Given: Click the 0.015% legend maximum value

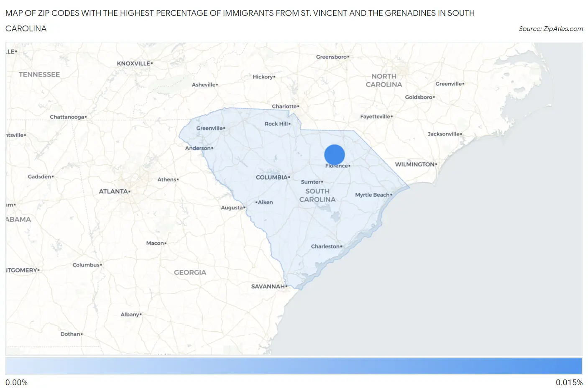Looking at the screenshot, I should [569, 383].
